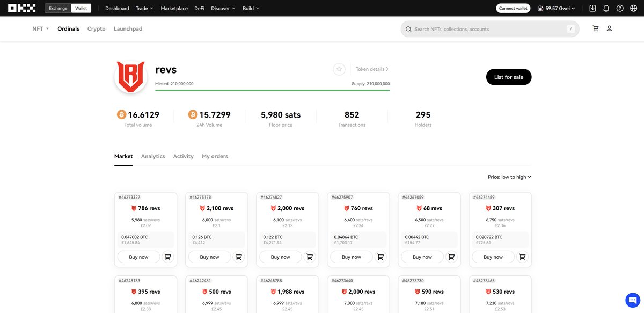The width and height of the screenshot is (644, 313).
Task: Add the 307 revs listing to cart
Action: tap(522, 257)
